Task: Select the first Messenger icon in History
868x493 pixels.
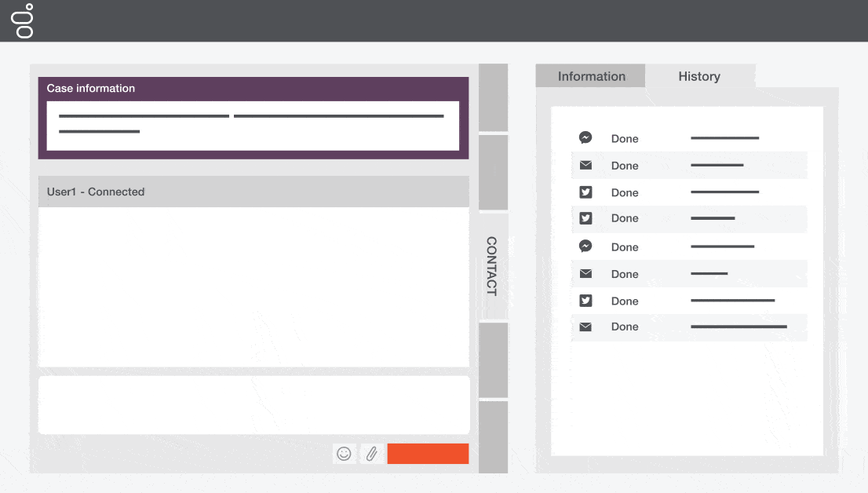Action: tap(585, 137)
